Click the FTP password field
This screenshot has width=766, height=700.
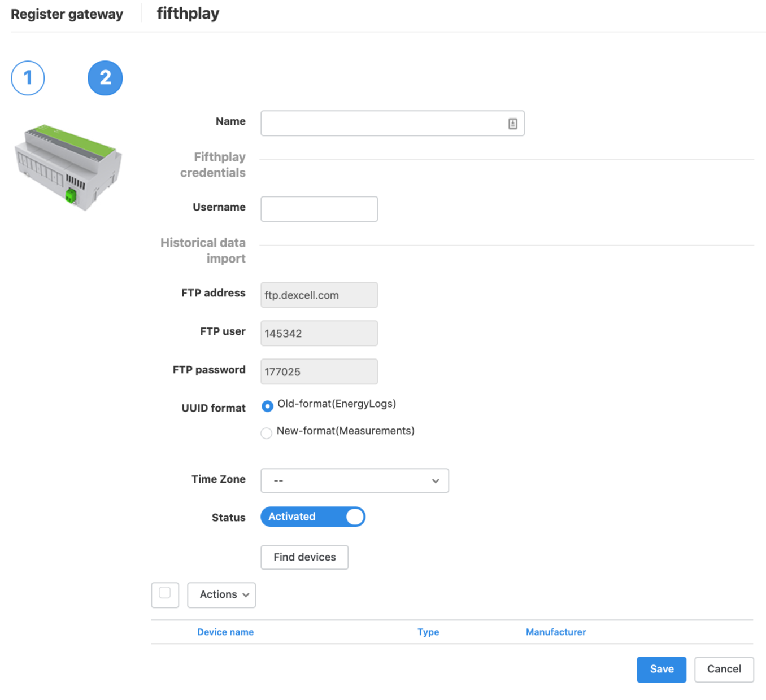(319, 371)
